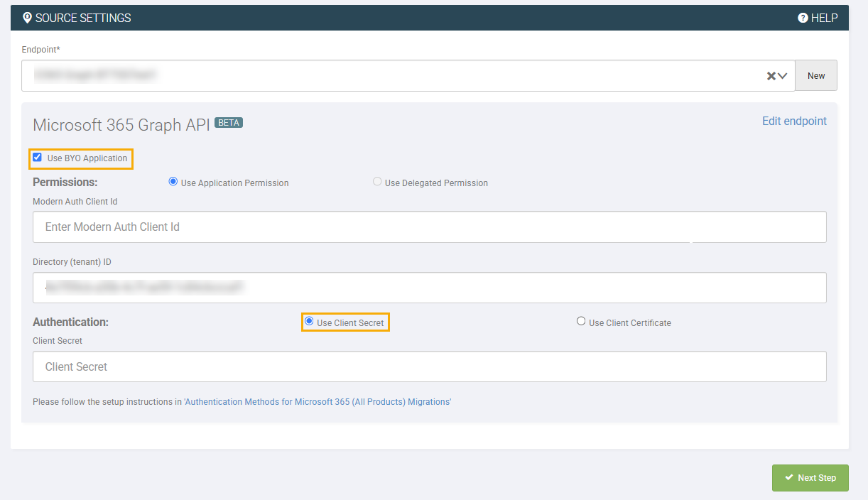Image resolution: width=868 pixels, height=500 pixels.
Task: Choose the Use Client Certificate option
Action: tap(581, 322)
